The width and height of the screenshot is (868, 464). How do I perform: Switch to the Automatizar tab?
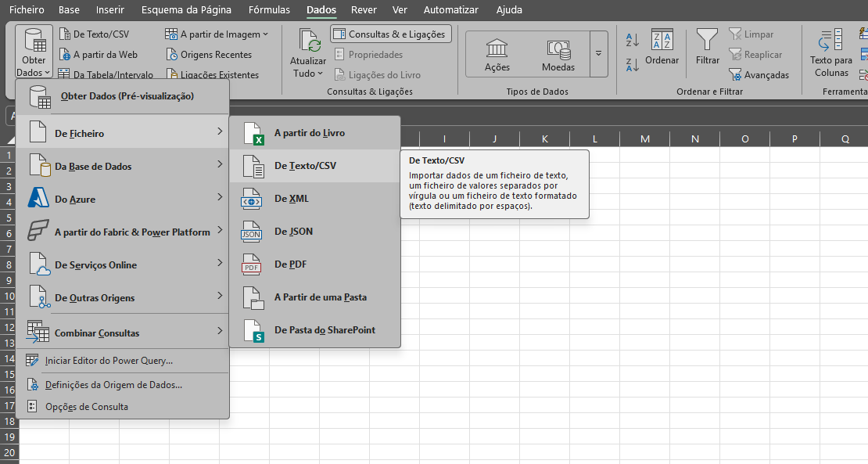tap(450, 9)
